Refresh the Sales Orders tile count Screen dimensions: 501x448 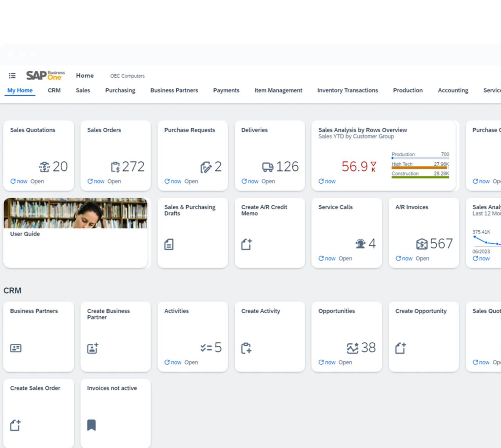90,181
